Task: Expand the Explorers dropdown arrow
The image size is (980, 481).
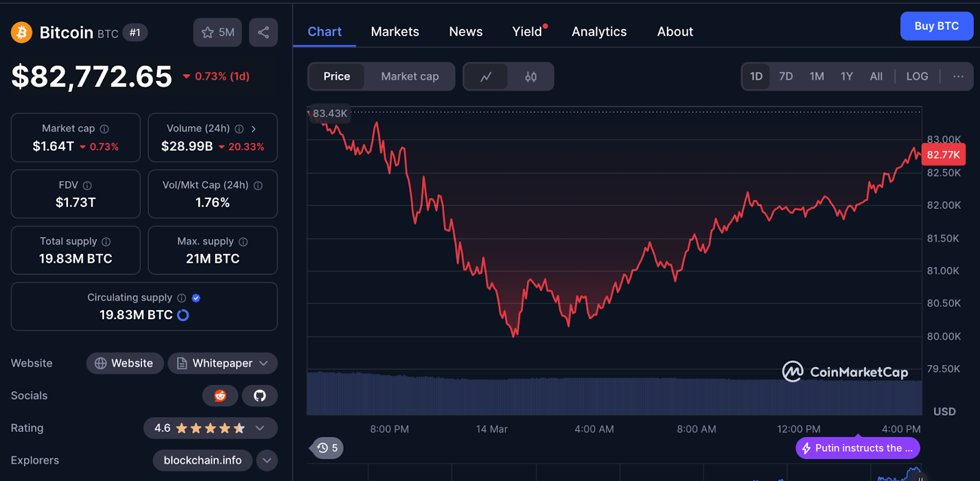Action: click(x=267, y=460)
